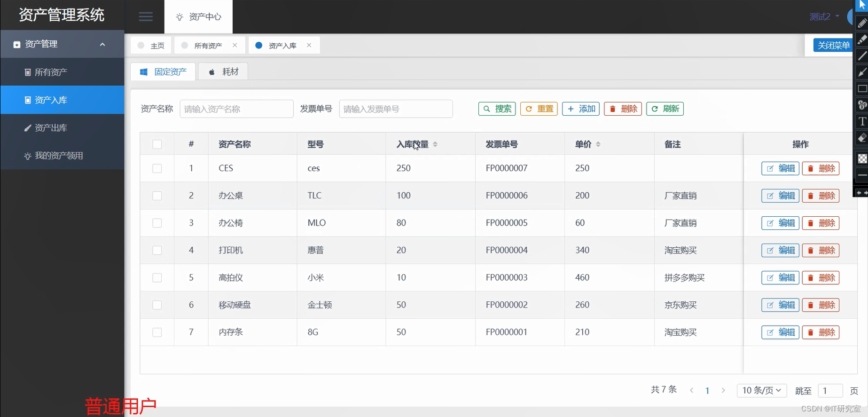
Task: Check the box for the 办公椅 row
Action: point(157,223)
